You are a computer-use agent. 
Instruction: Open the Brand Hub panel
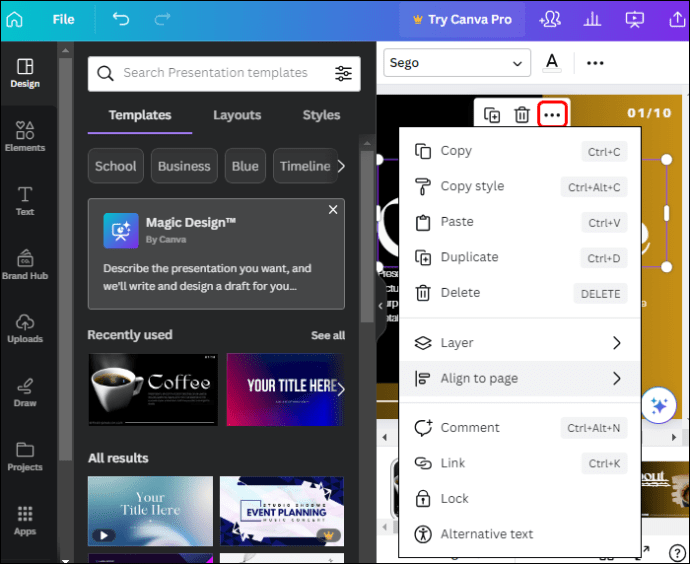[25, 265]
